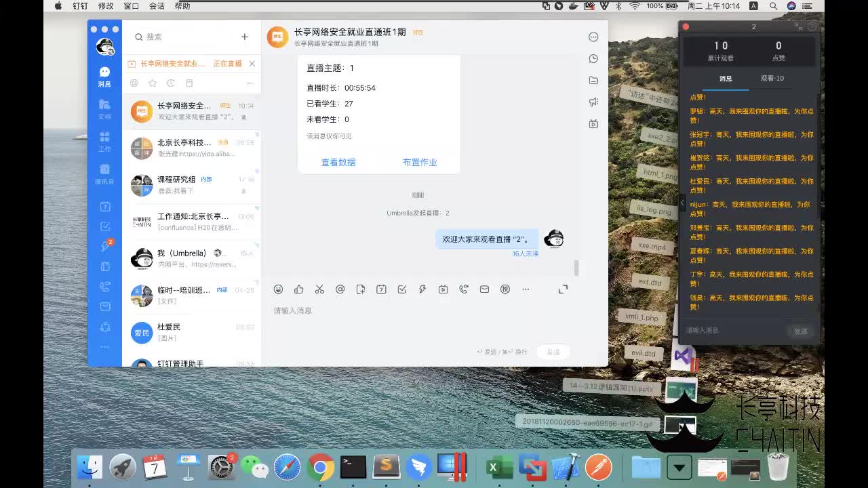The height and width of the screenshot is (488, 868).
Task: Open the mail icon in DingTalk sidebar
Action: click(x=105, y=306)
